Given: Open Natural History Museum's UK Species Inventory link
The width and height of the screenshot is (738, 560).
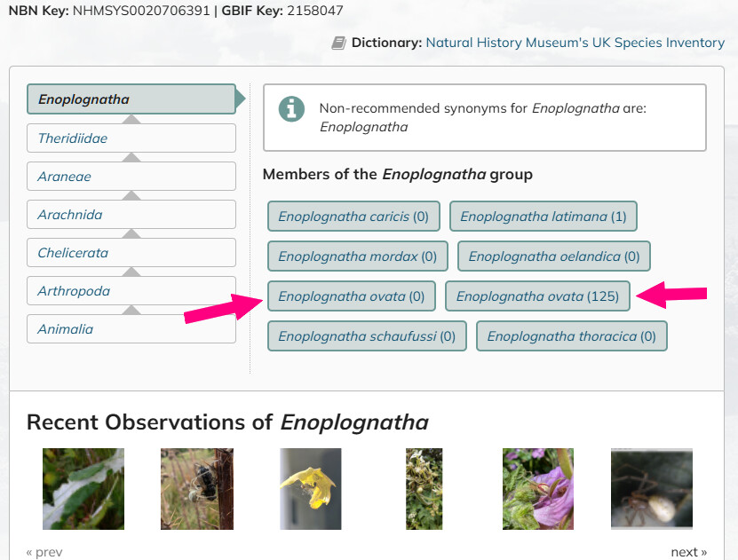Looking at the screenshot, I should point(575,43).
